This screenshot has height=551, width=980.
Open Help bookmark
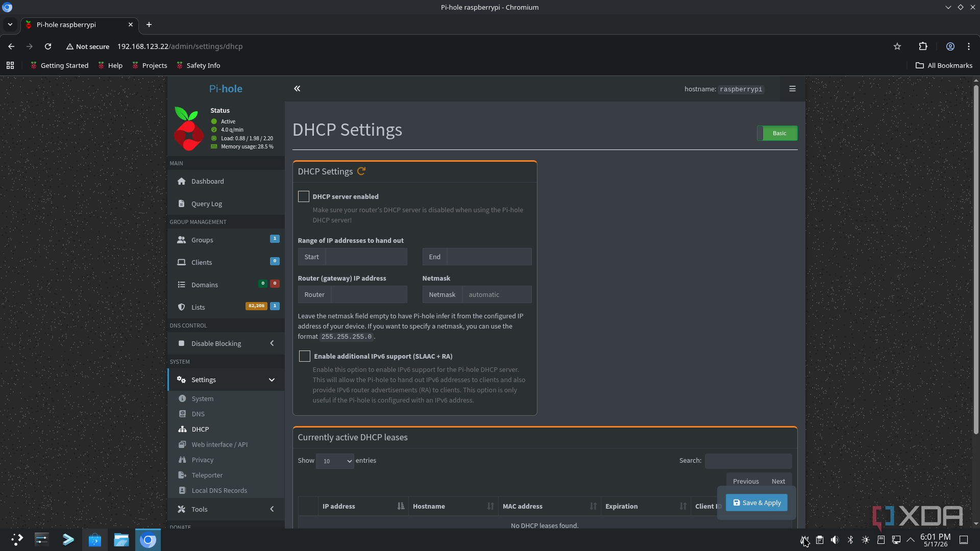pos(110,65)
